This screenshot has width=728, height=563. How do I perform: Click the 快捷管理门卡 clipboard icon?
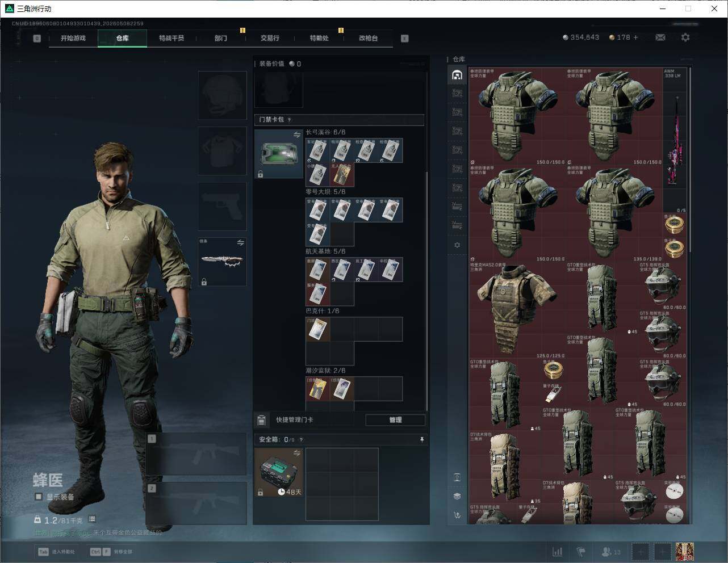tap(261, 420)
